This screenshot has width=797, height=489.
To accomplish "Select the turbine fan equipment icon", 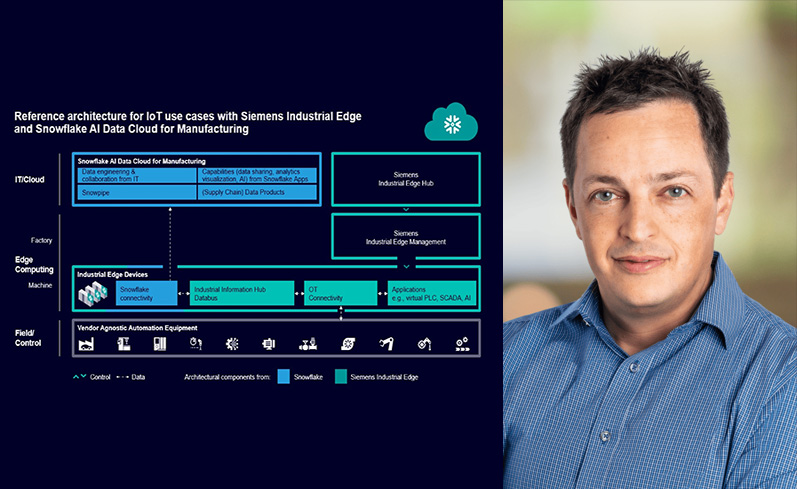I will click(347, 344).
